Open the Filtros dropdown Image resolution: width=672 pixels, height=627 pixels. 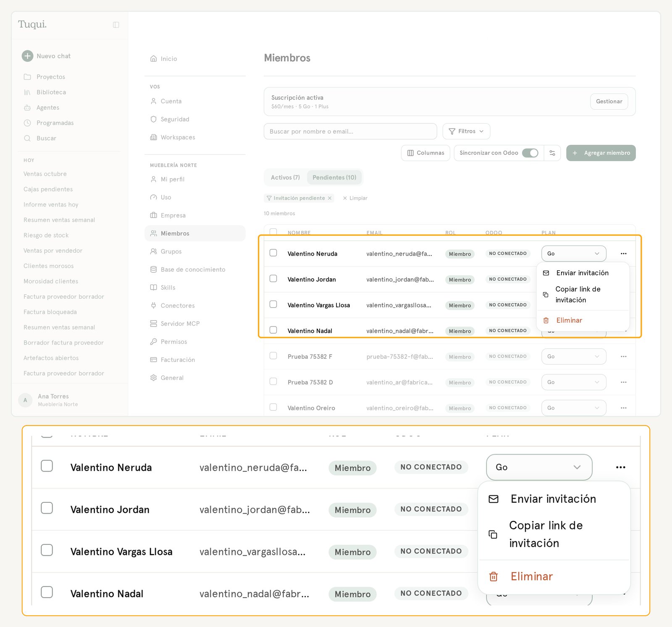466,131
